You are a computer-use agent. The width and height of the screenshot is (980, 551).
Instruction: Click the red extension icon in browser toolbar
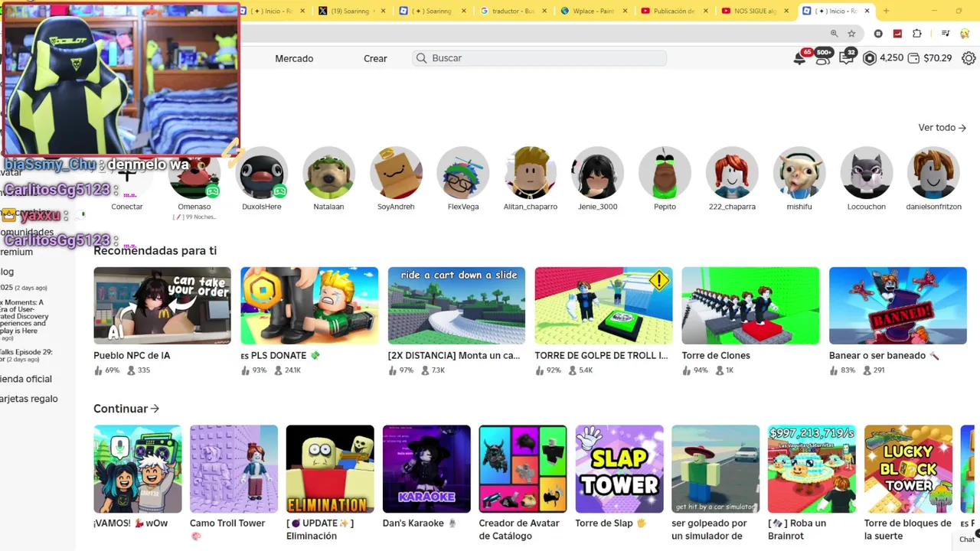pyautogui.click(x=897, y=34)
